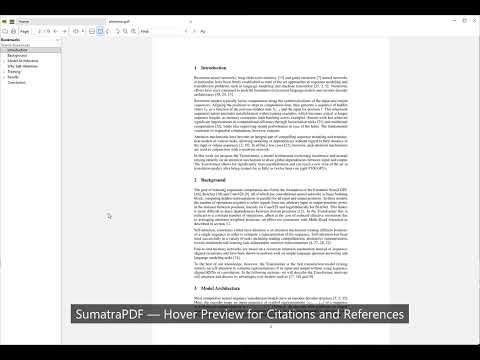
Task: Click the Search Bookmarks field
Action: pos(30,45)
